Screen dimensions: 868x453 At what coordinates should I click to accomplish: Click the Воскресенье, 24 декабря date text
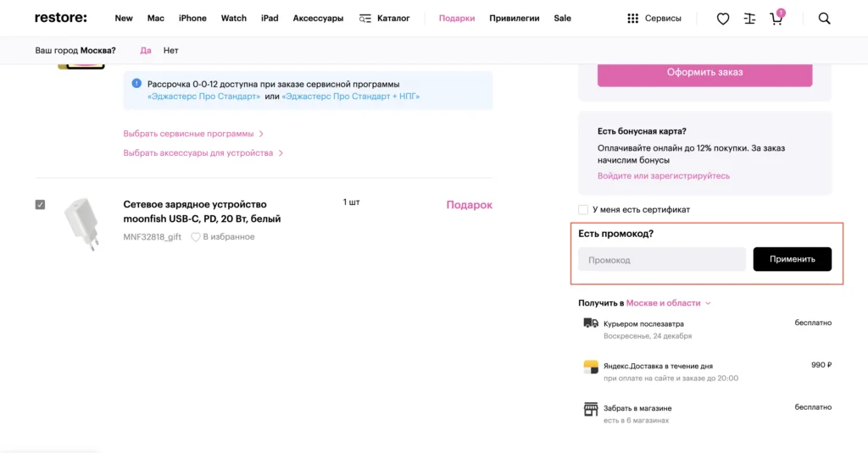coord(647,336)
